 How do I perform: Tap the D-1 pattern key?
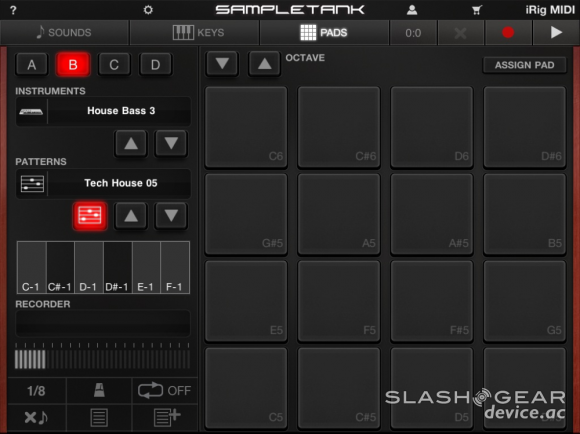pyautogui.click(x=89, y=267)
